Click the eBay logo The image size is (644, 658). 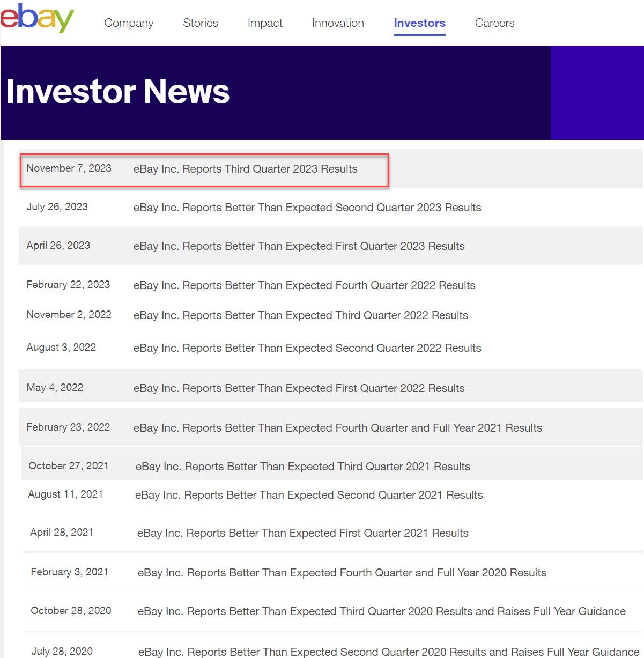coord(37,18)
